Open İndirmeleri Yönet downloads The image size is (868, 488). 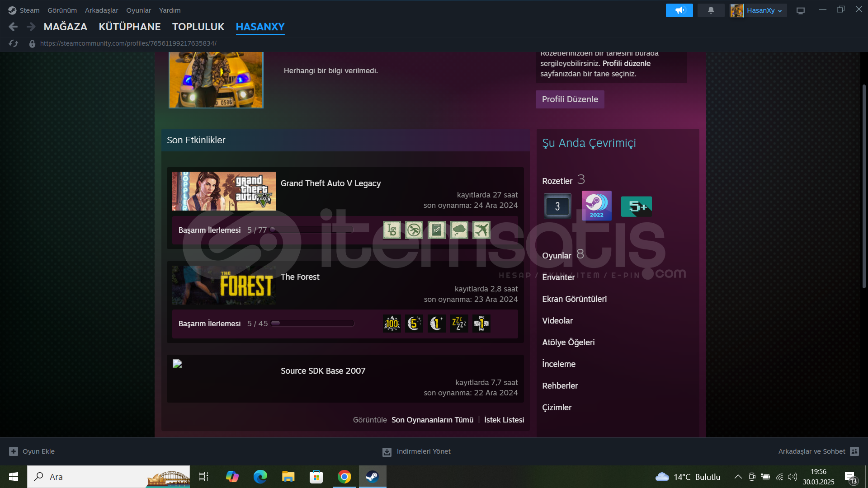tap(416, 451)
